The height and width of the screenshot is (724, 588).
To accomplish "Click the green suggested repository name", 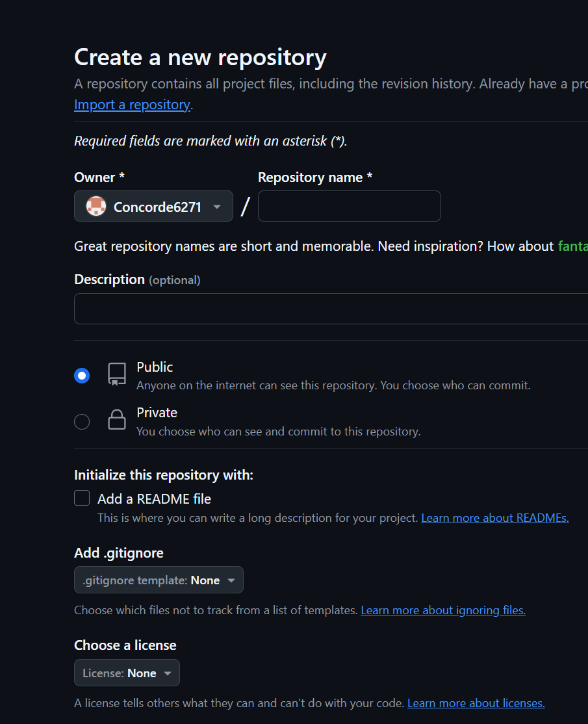I will click(x=573, y=246).
